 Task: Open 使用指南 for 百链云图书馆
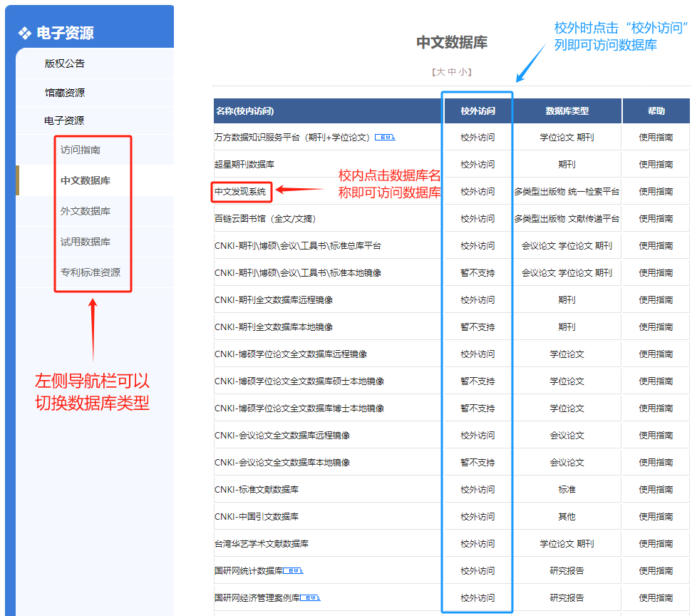pos(656,219)
